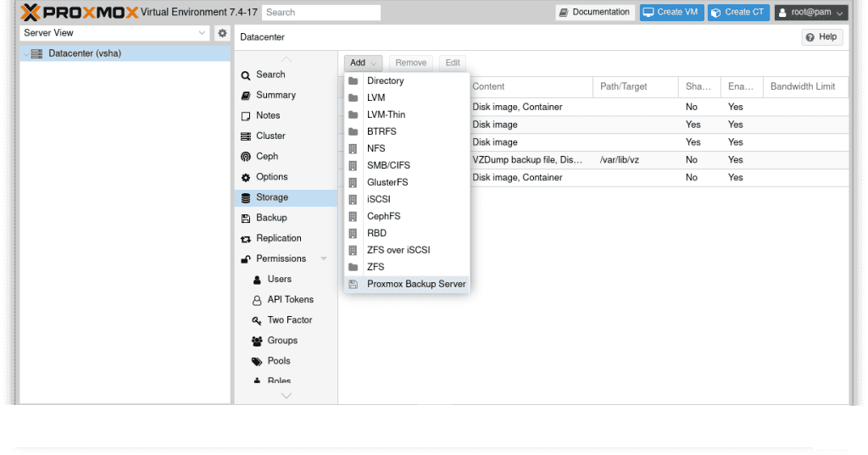Click the Groups icon in sidebar
The height and width of the screenshot is (455, 868).
pyautogui.click(x=257, y=341)
